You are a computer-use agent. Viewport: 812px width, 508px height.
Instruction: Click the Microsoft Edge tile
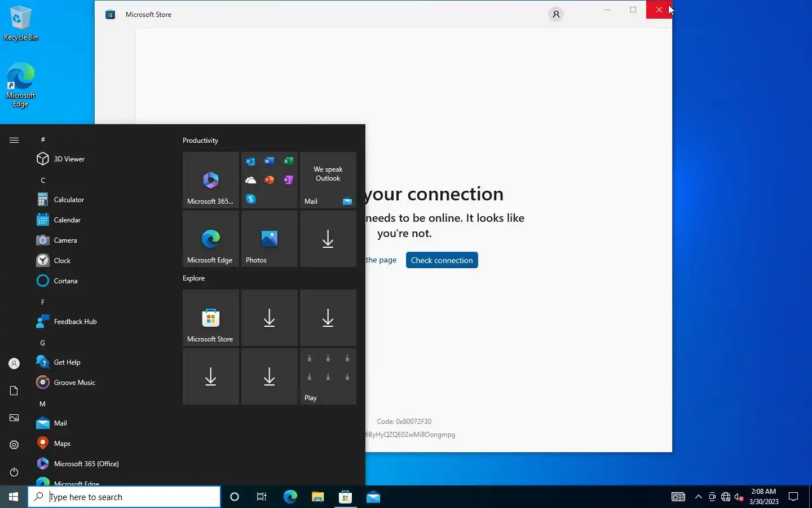tap(211, 239)
